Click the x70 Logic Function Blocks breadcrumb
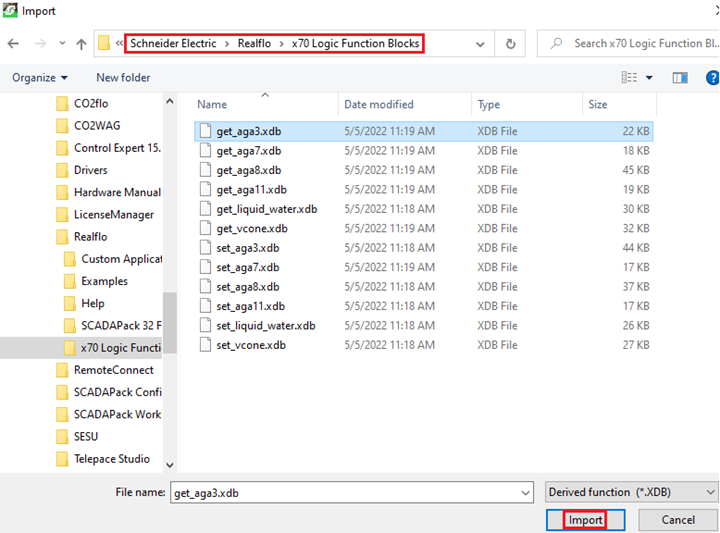 355,43
